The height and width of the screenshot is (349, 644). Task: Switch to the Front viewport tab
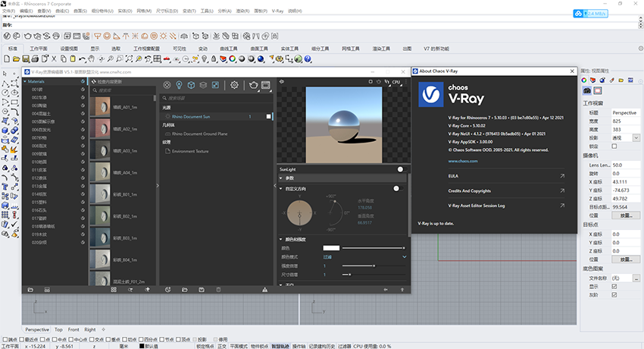pos(73,330)
